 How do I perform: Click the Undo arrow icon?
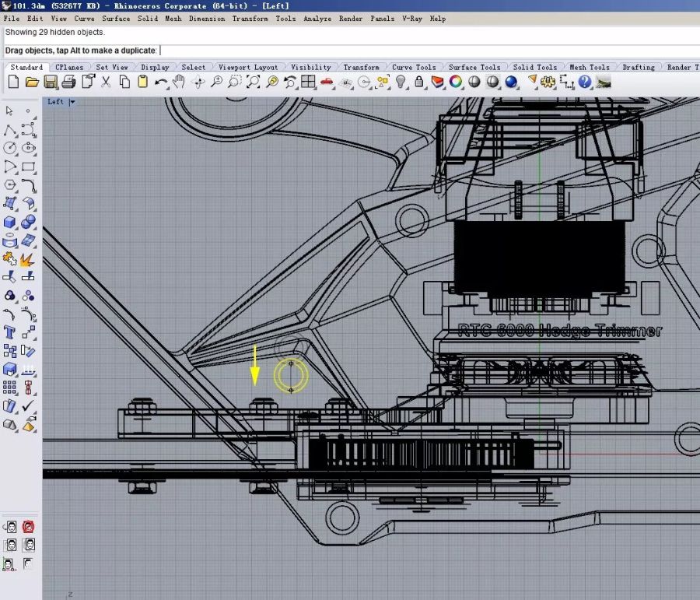coord(161,82)
